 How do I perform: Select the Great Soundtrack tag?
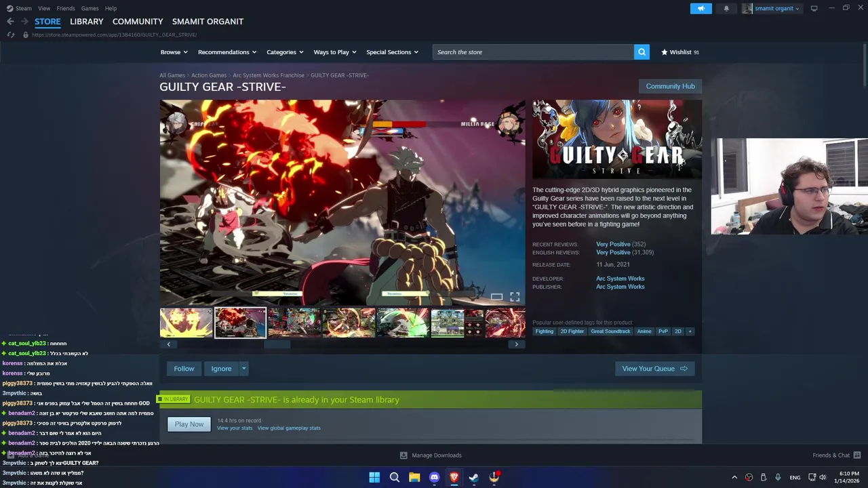click(x=610, y=331)
